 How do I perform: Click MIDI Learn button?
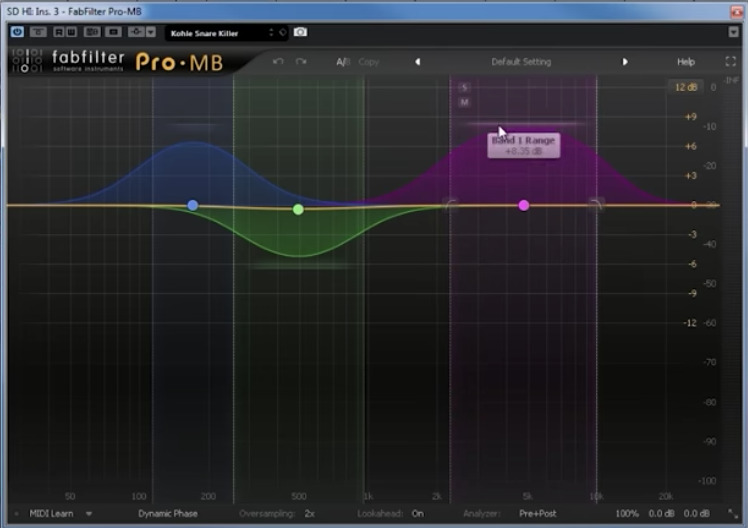coord(52,514)
